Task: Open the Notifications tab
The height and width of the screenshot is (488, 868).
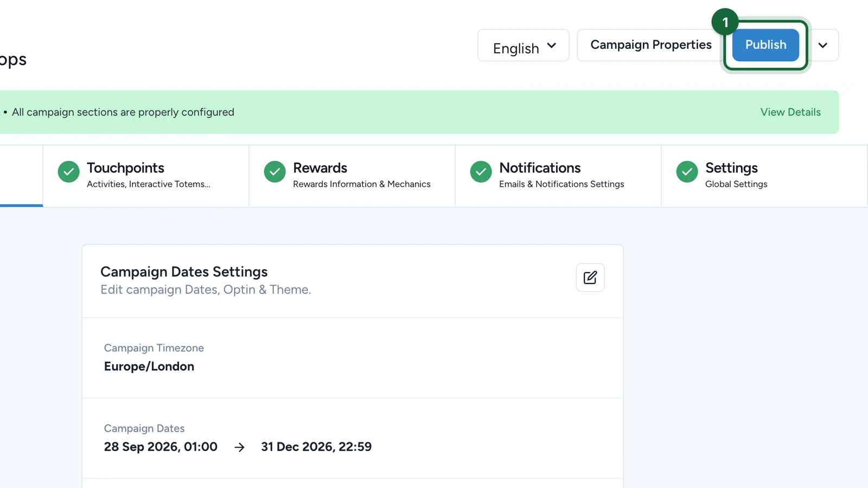Action: coord(558,176)
